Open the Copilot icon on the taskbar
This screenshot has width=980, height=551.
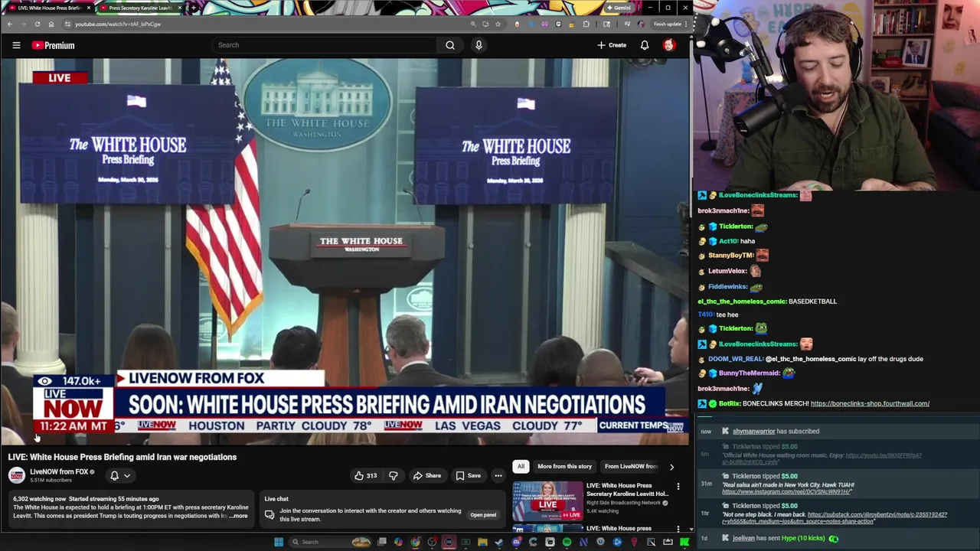point(398,542)
